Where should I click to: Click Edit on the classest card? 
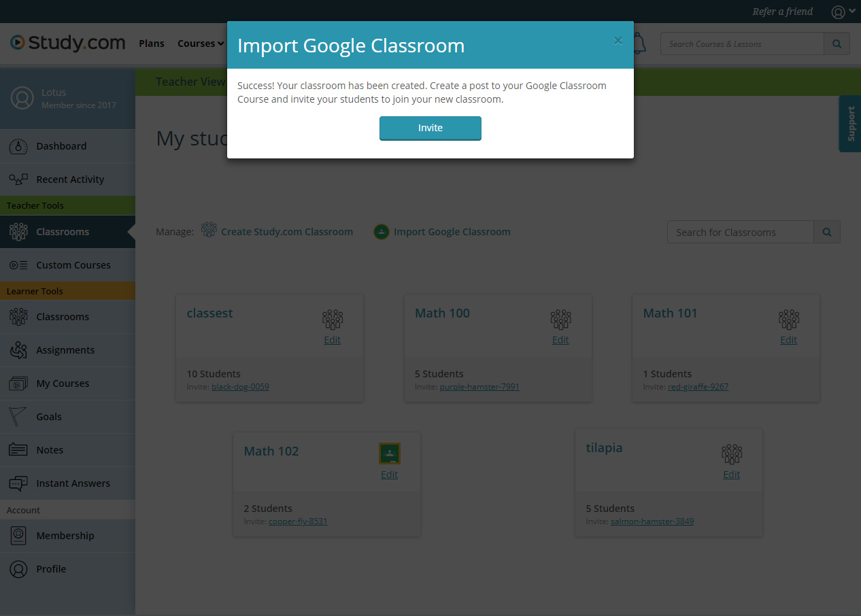(x=333, y=340)
